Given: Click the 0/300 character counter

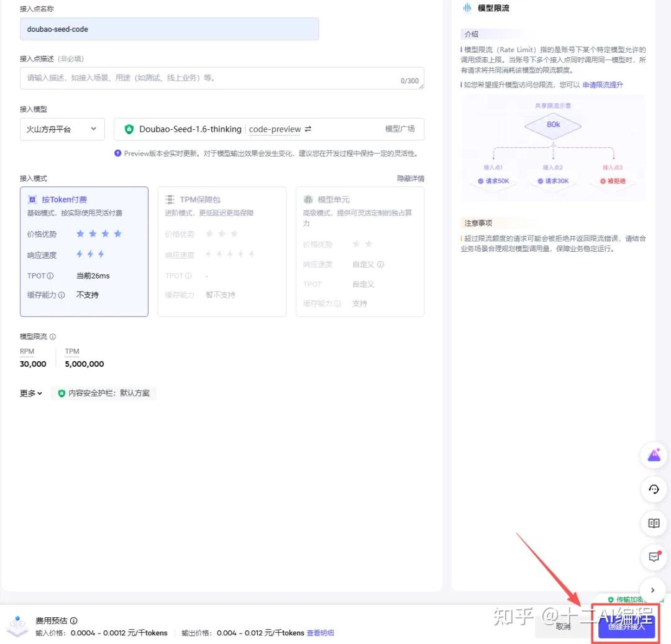Looking at the screenshot, I should coord(409,81).
